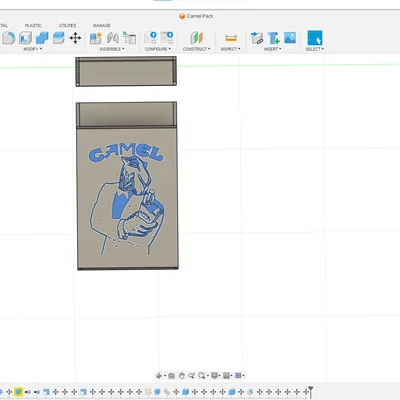The image size is (400, 400).
Task: Expand the CONSTRUCT dropdown menu
Action: pos(196,49)
